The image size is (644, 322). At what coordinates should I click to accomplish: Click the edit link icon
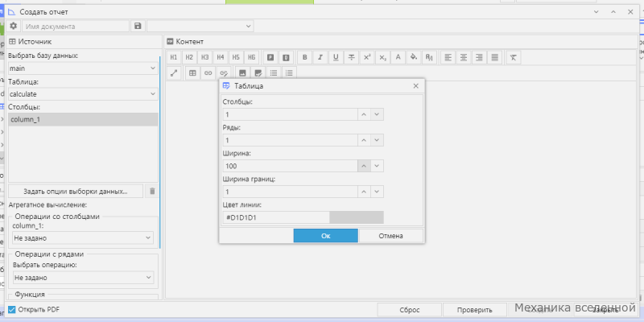[224, 73]
